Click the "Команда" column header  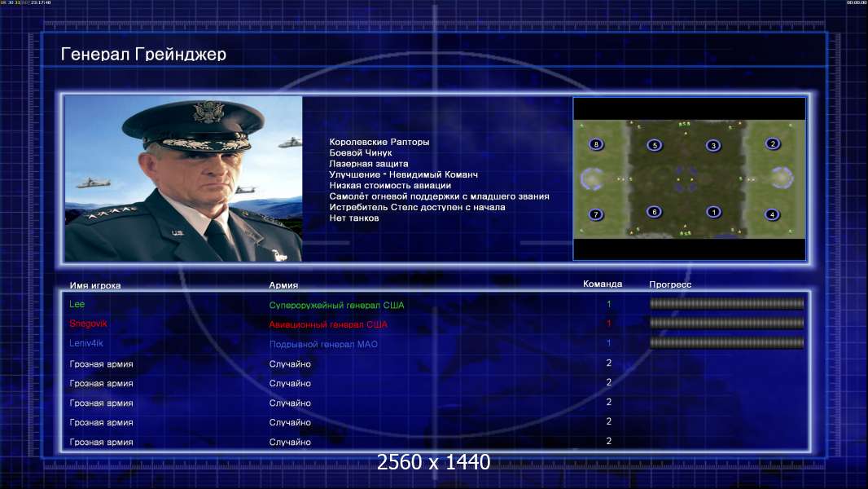coord(603,284)
